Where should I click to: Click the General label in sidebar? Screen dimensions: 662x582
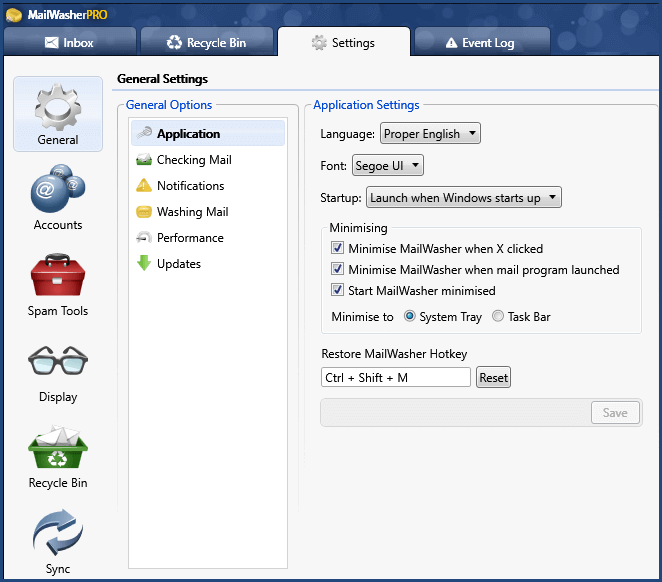point(58,140)
